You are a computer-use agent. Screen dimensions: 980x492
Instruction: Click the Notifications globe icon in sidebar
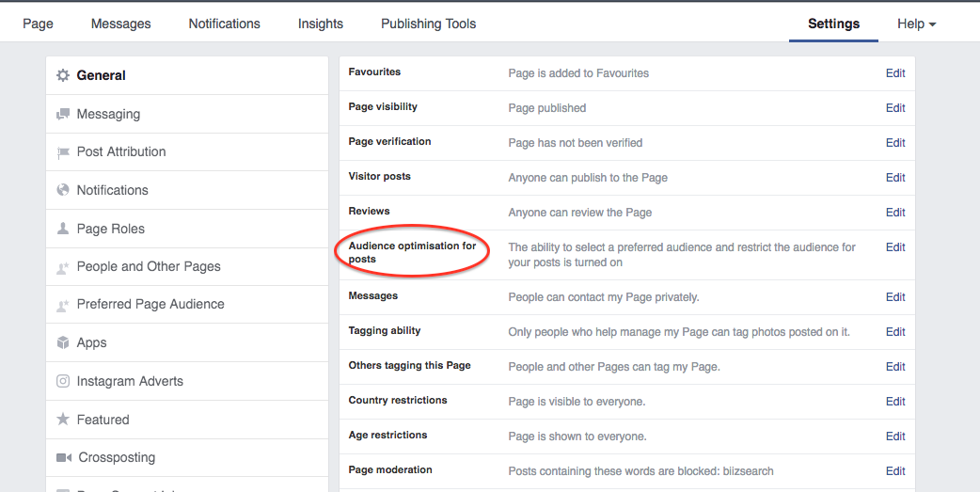point(63,190)
